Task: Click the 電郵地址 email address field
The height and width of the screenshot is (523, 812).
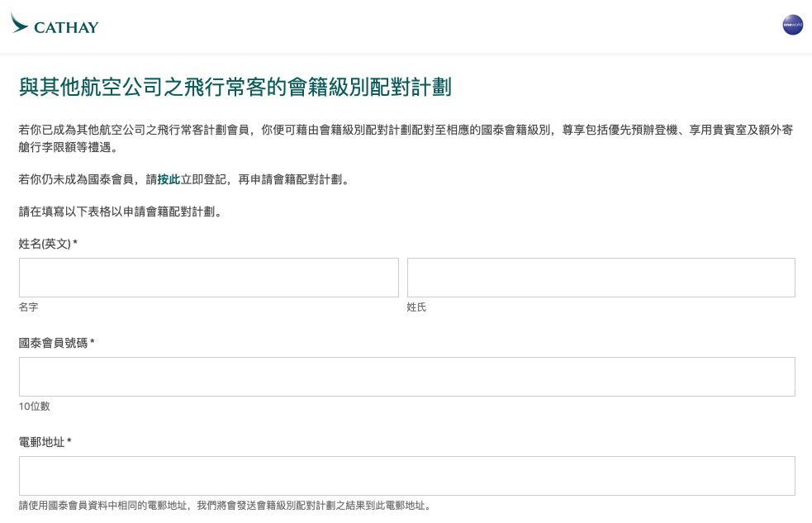Action: point(407,476)
